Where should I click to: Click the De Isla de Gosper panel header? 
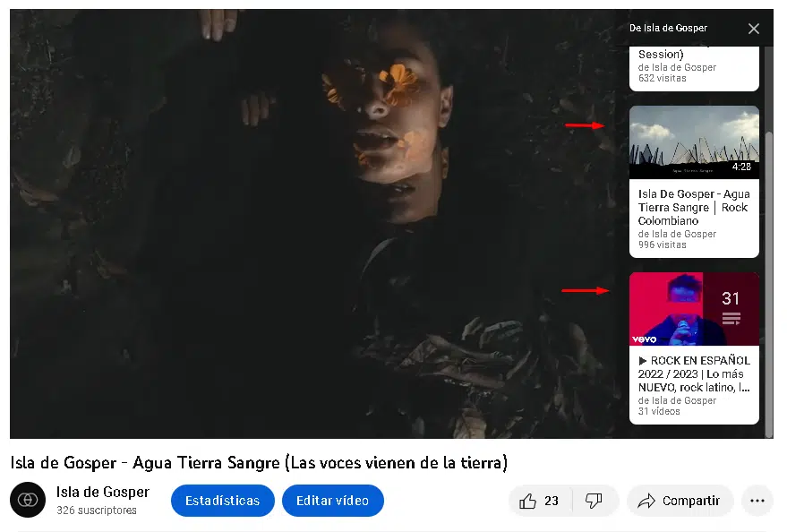click(669, 28)
